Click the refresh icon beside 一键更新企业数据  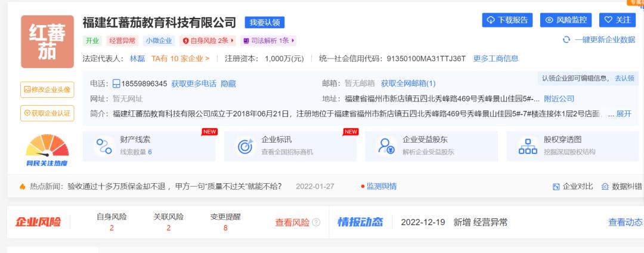pyautogui.click(x=566, y=40)
